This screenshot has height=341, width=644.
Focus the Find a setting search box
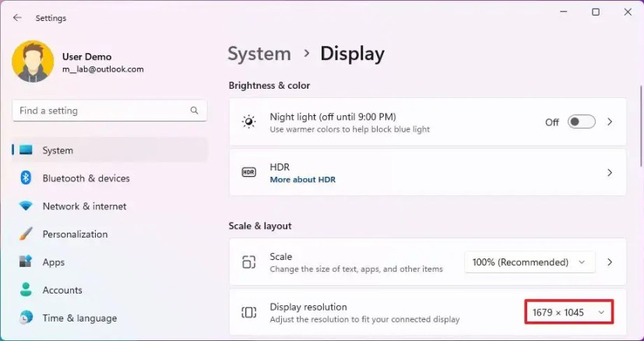tap(110, 111)
